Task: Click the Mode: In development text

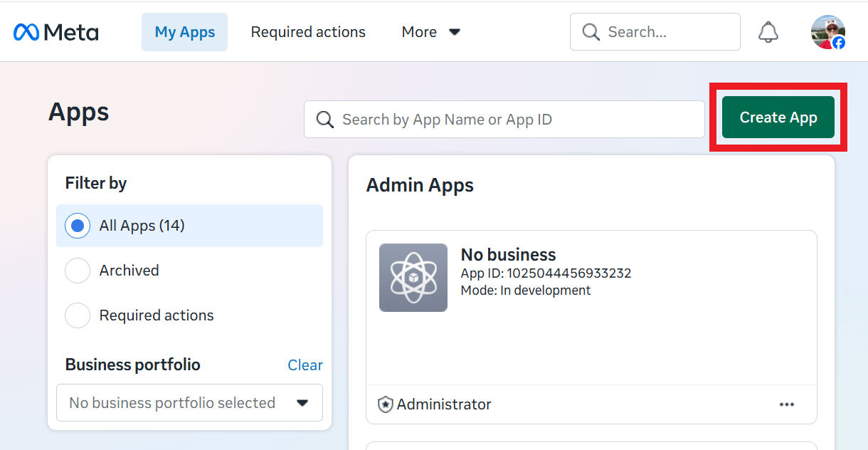Action: coord(526,291)
